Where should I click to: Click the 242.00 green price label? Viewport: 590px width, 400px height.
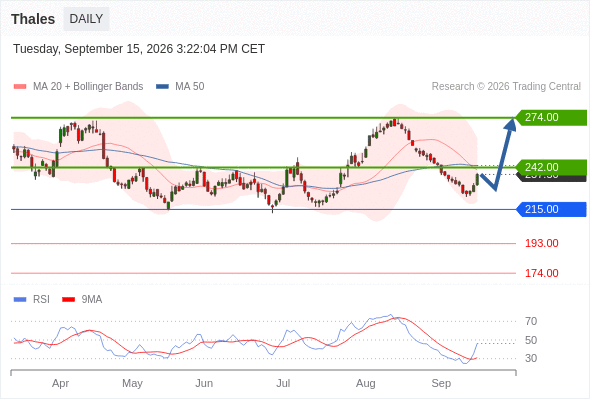click(x=551, y=167)
